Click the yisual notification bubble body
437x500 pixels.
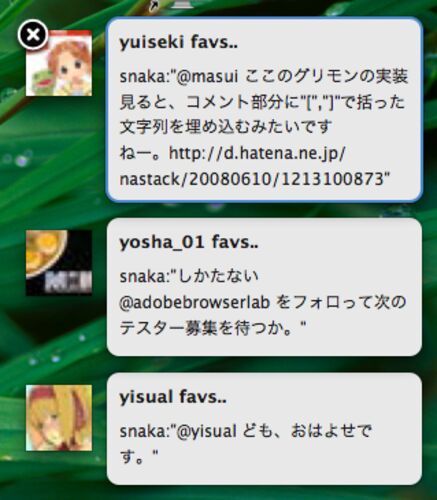(x=264, y=429)
